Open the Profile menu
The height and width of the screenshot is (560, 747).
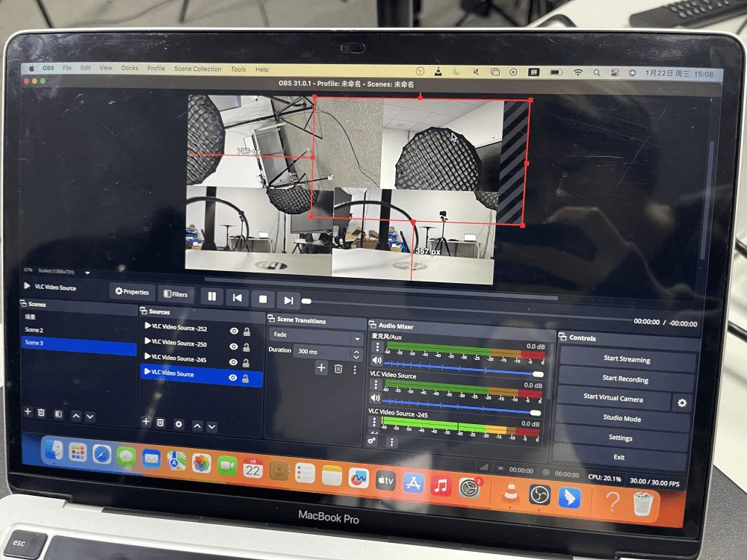click(156, 69)
